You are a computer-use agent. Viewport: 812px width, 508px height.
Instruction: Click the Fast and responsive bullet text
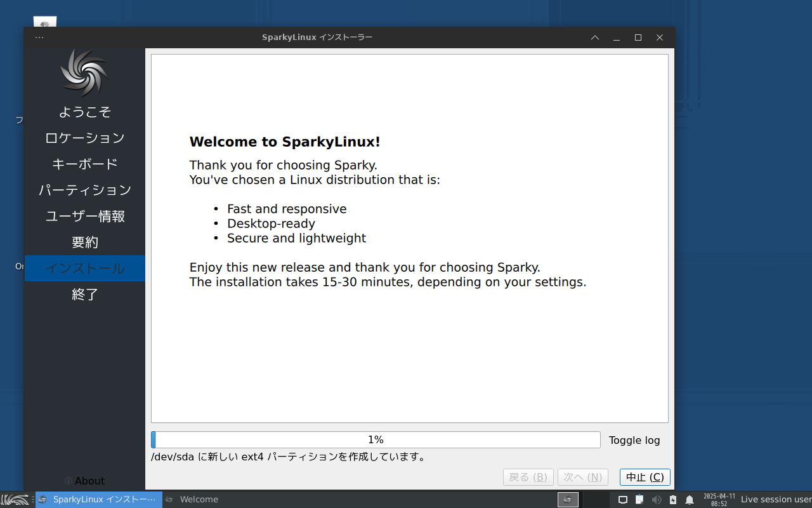287,209
